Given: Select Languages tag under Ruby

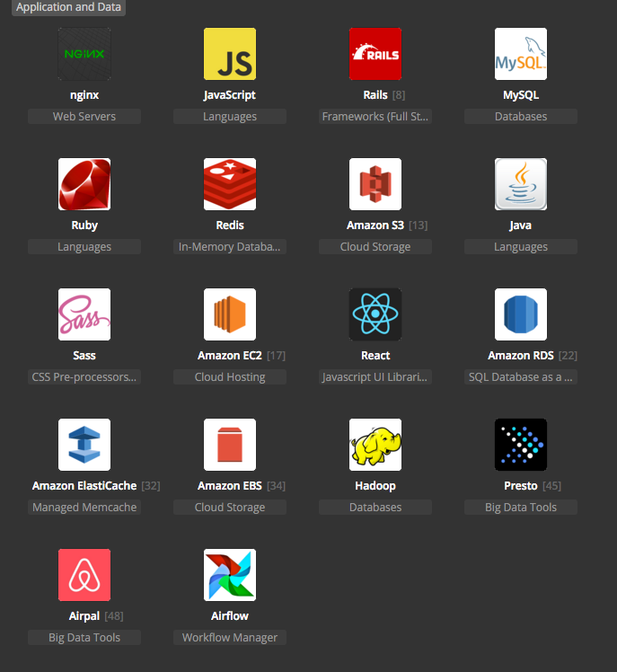Looking at the screenshot, I should pyautogui.click(x=84, y=247).
